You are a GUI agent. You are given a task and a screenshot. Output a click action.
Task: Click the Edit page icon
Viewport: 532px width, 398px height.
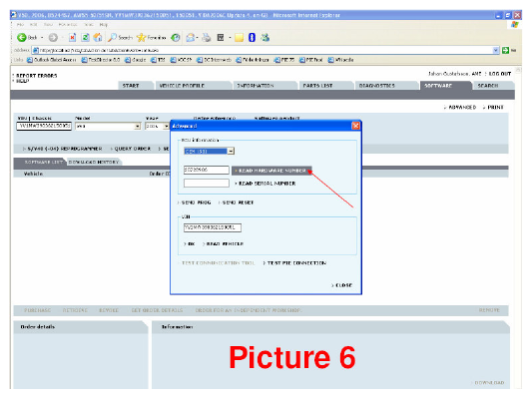[x=221, y=37]
